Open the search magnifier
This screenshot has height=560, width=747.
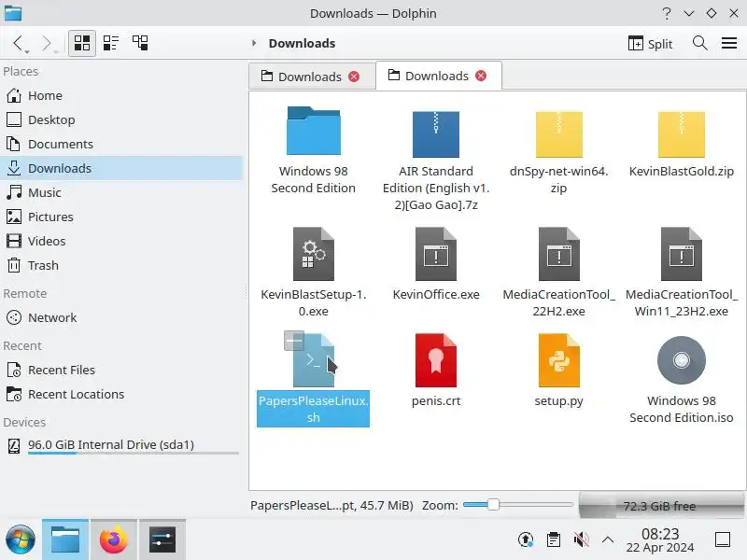(x=699, y=43)
